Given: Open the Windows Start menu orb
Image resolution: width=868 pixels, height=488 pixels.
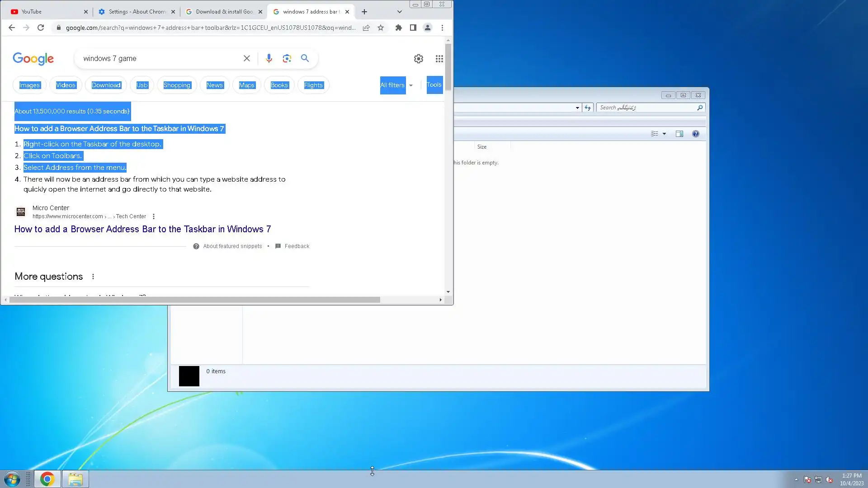Looking at the screenshot, I should pyautogui.click(x=12, y=479).
